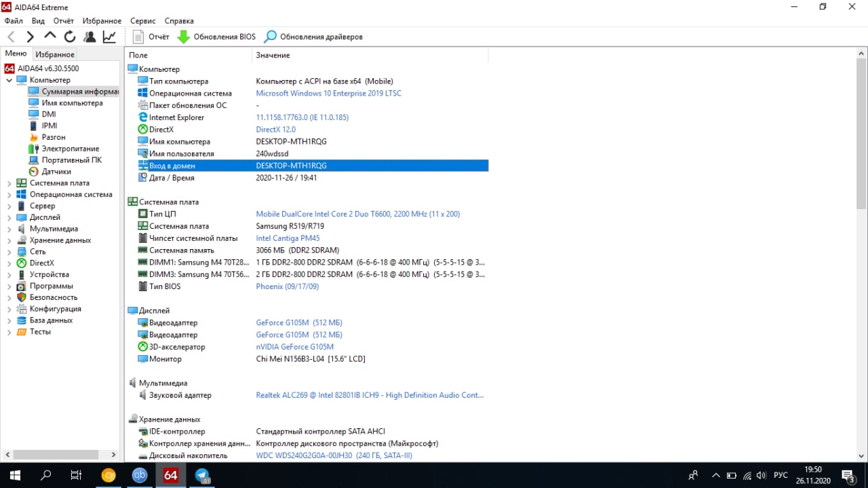Screen dimensions: 868x488
Task: Go up one level with the Up arrow
Action: (x=50, y=37)
